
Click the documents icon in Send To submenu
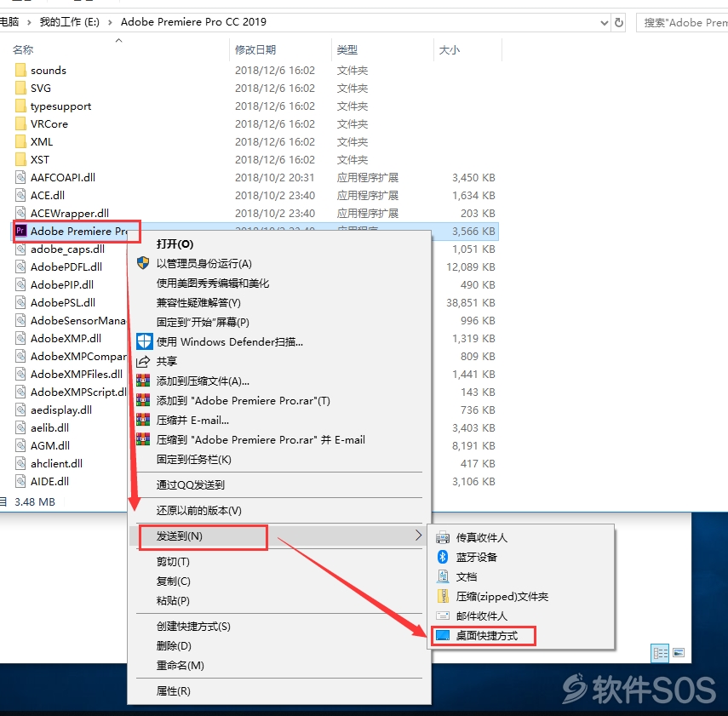[x=443, y=576]
